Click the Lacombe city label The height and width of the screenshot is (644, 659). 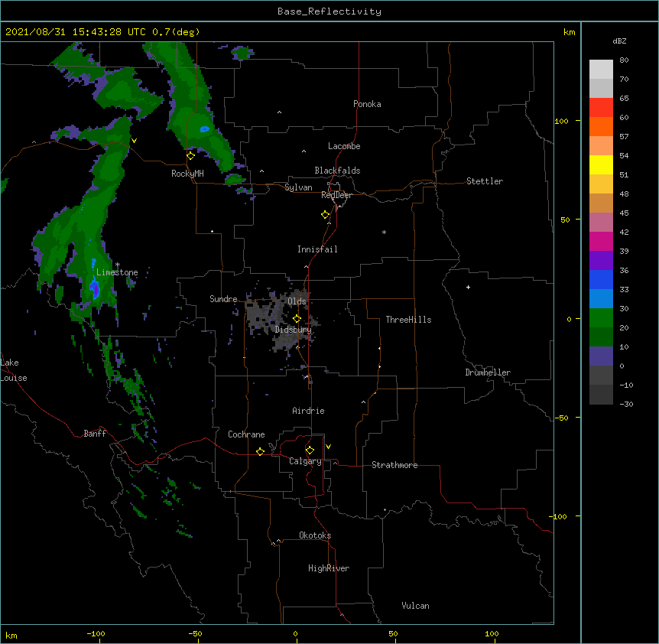click(344, 146)
